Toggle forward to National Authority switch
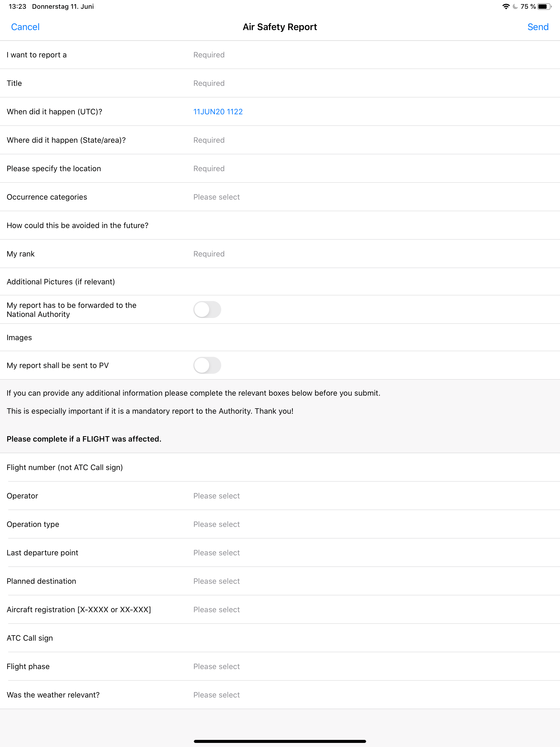560x747 pixels. tap(207, 309)
